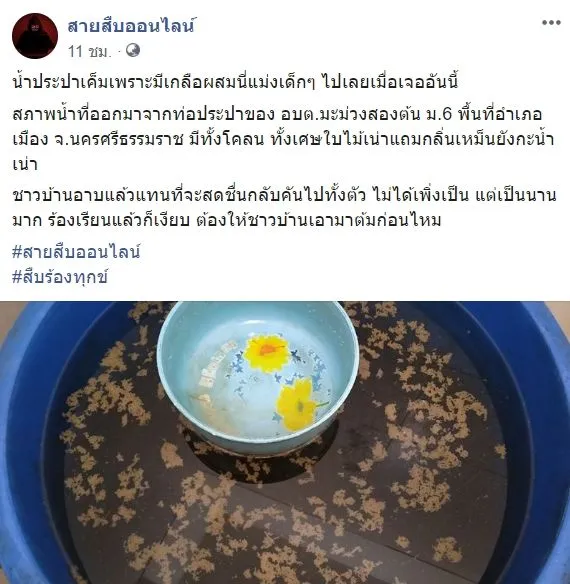This screenshot has height=584, width=570.
Task: Open the สายสืบออนไลน์ page name link
Action: pos(131,26)
